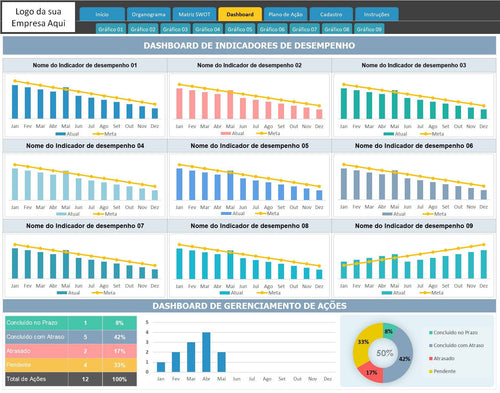Click the Abr bar in actions chart
500x393 pixels.
(206, 352)
